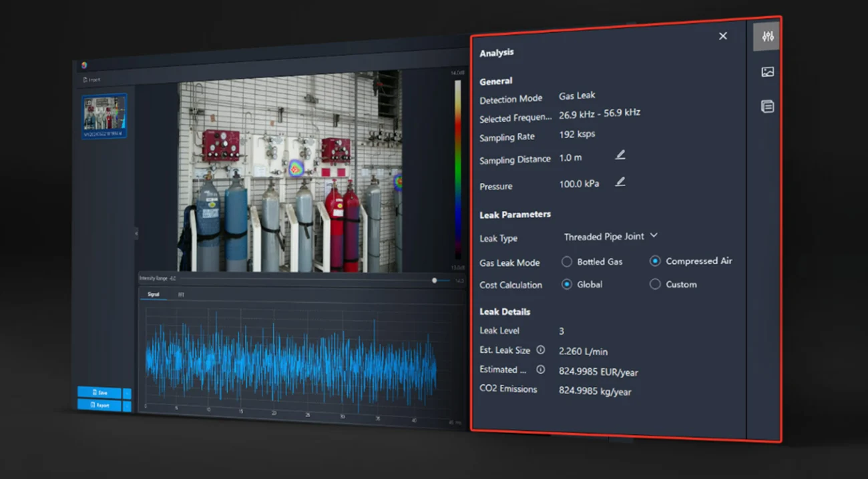
Task: Open the image panel icon in sidebar
Action: coord(767,72)
